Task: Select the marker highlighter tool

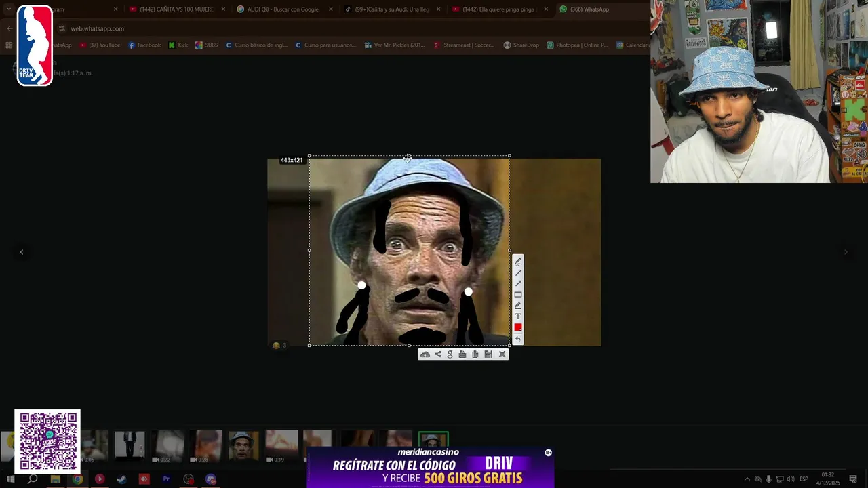Action: [518, 305]
